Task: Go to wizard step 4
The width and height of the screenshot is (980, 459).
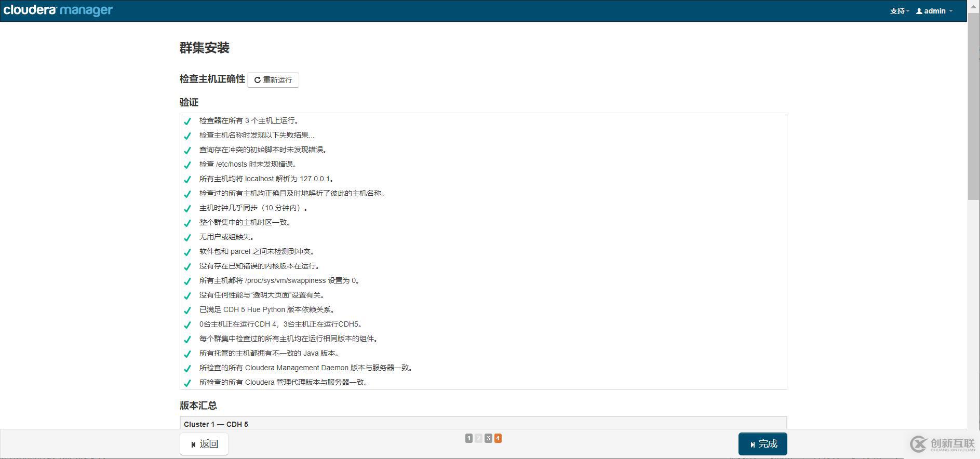Action: tap(498, 438)
